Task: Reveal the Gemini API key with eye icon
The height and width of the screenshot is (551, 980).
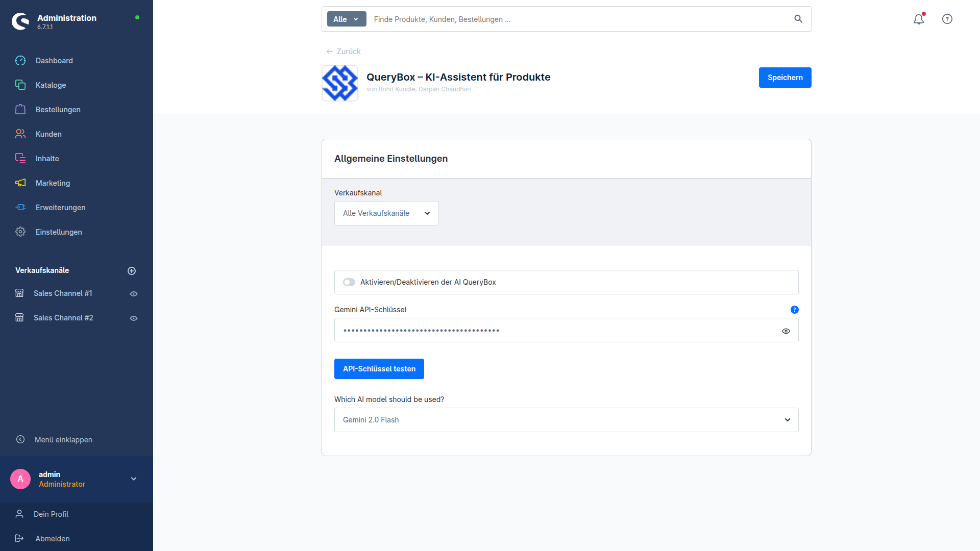Action: click(786, 331)
